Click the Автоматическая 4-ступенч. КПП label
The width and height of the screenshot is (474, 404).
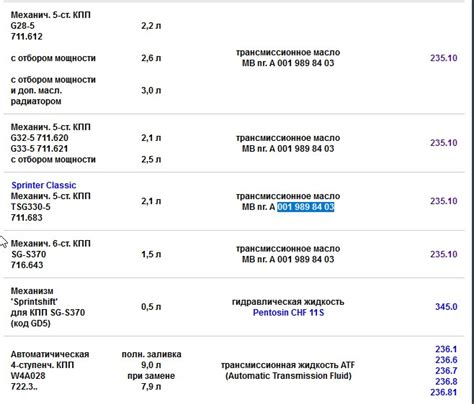pos(50,360)
